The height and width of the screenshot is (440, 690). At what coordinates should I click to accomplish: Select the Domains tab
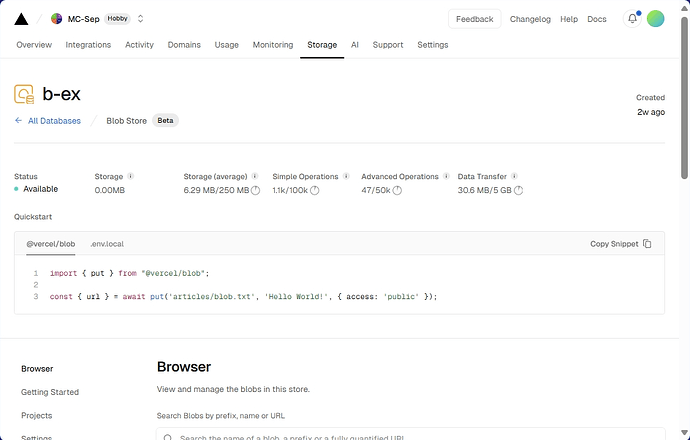(x=184, y=45)
